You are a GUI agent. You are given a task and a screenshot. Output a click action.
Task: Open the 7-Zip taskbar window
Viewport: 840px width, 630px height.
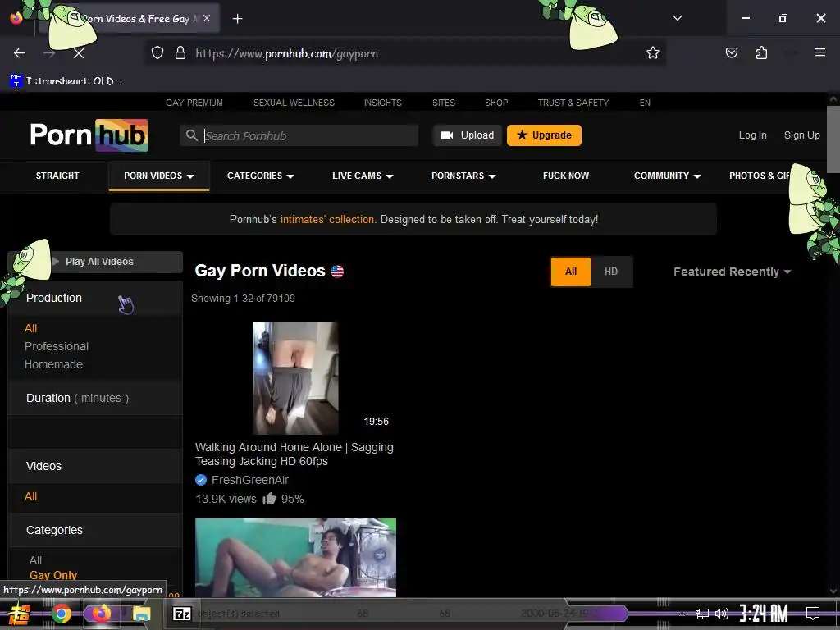[x=181, y=614]
